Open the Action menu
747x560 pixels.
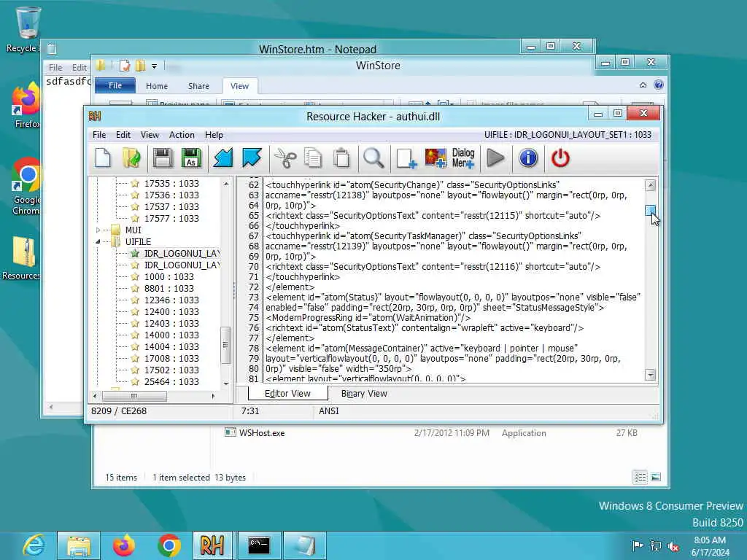pyautogui.click(x=182, y=135)
